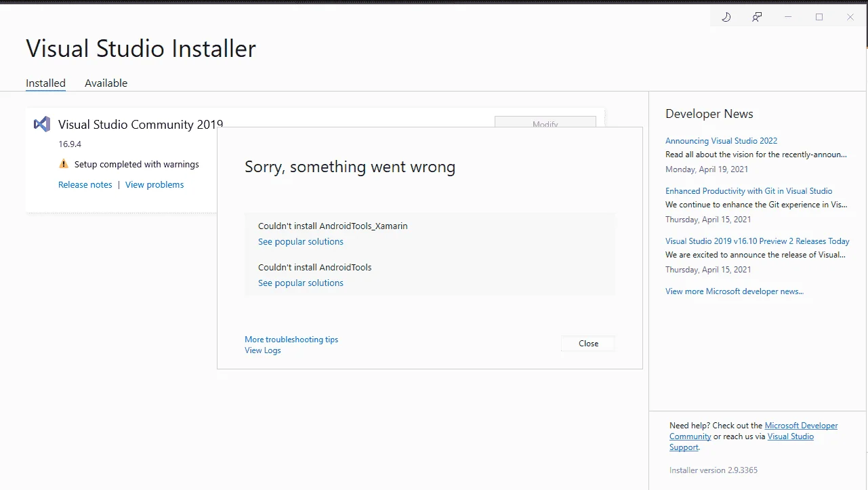The image size is (868, 490).
Task: Click the Monday, April 19, 2021 date
Action: (708, 169)
